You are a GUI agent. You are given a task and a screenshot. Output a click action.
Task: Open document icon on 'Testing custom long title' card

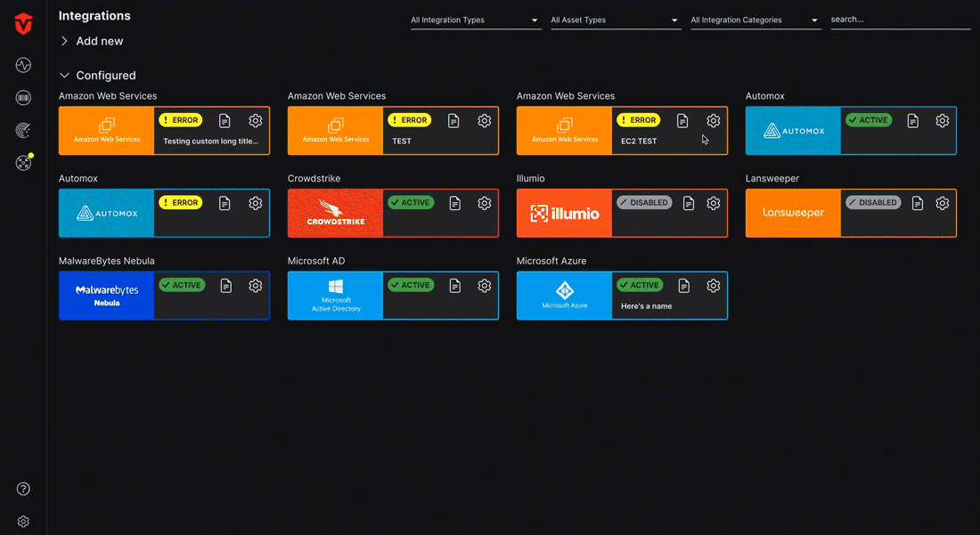click(225, 120)
